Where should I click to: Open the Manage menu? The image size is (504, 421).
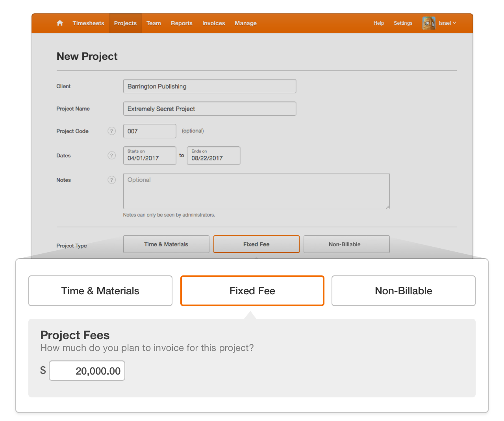(245, 23)
